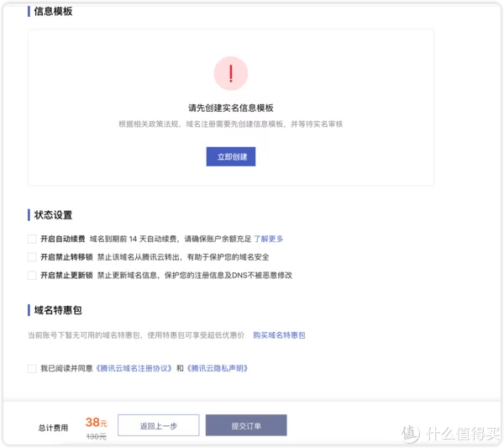Image resolution: width=504 pixels, height=448 pixels.
Task: Follow the 购买域名特惠包 link
Action: 279,335
